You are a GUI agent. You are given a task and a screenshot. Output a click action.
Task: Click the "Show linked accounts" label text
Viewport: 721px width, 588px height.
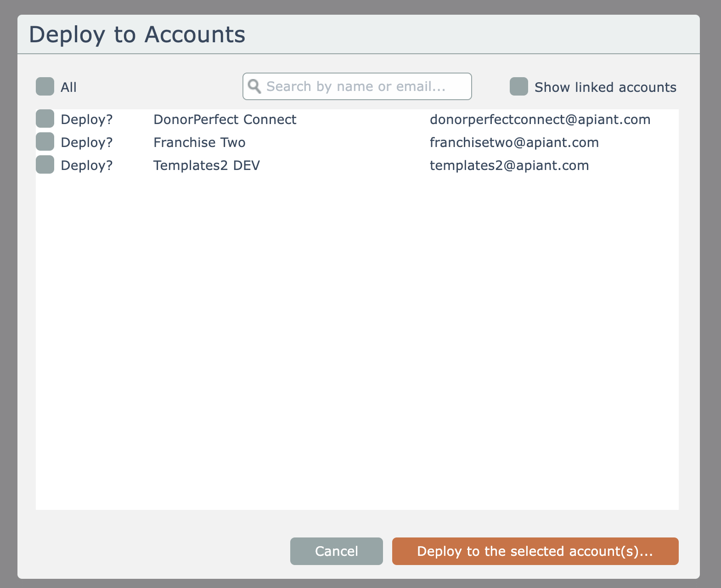tap(605, 87)
